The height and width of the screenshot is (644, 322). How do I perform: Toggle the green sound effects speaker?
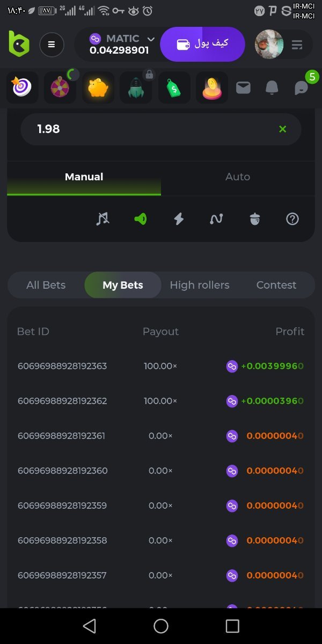coord(141,219)
